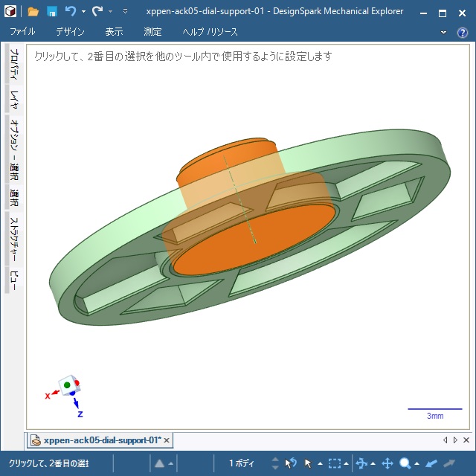476x476 pixels.
Task: Click the Undo arrow icon
Action: 71,11
